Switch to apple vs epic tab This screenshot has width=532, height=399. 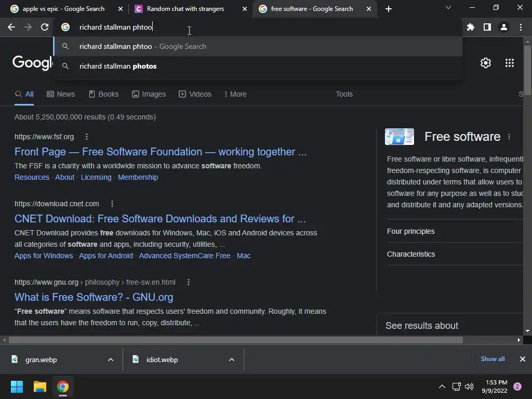pos(64,9)
